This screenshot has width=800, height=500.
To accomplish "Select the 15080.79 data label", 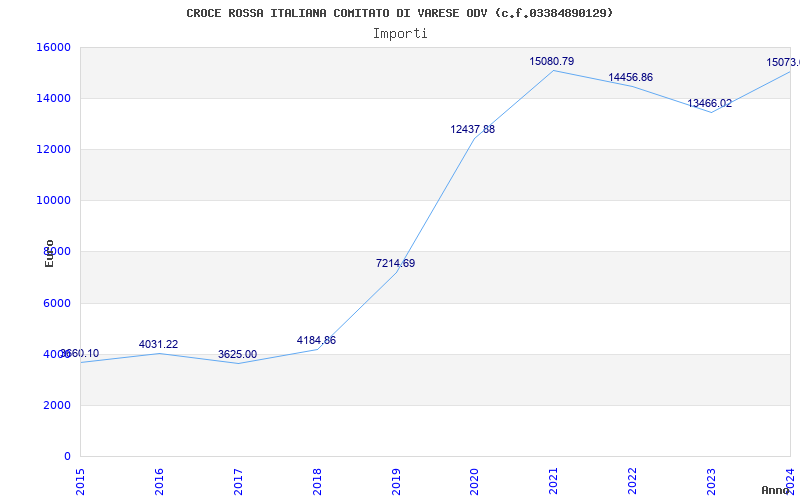I will click(x=552, y=62).
